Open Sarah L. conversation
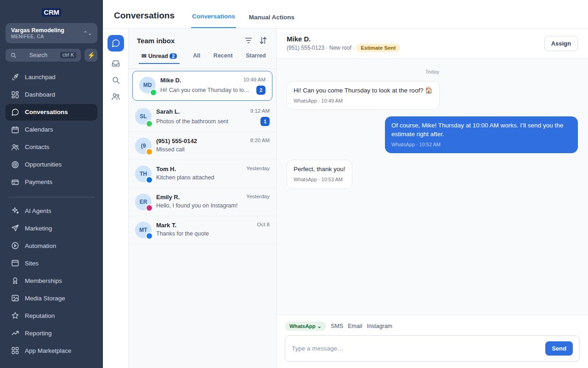This screenshot has width=588, height=368. pos(202,117)
